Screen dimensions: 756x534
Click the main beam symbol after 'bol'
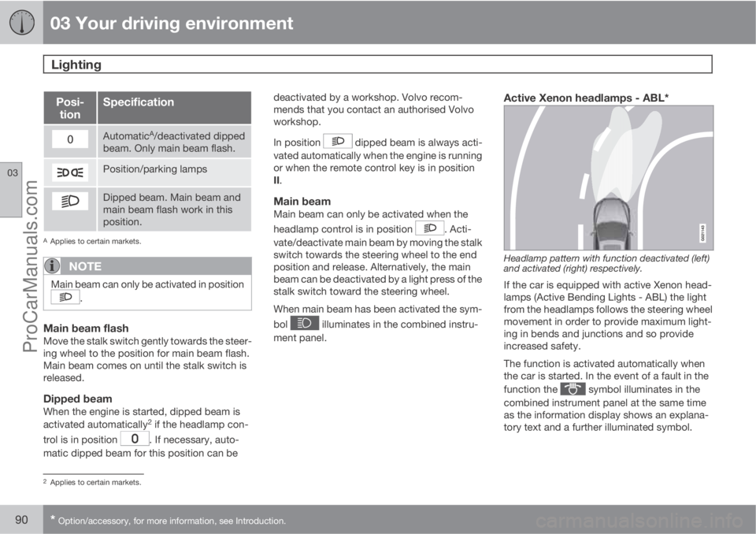(x=304, y=323)
